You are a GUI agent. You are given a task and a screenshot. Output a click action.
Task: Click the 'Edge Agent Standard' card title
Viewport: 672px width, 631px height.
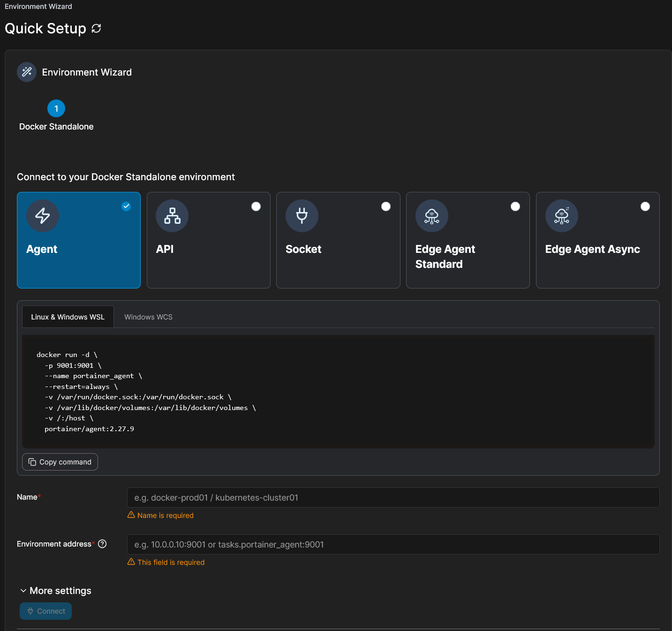(x=445, y=257)
